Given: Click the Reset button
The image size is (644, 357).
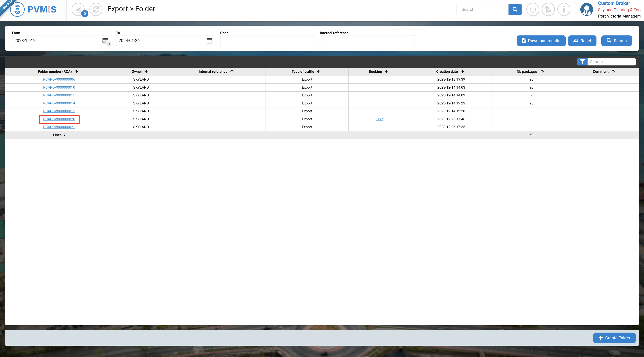Looking at the screenshot, I should [x=582, y=41].
